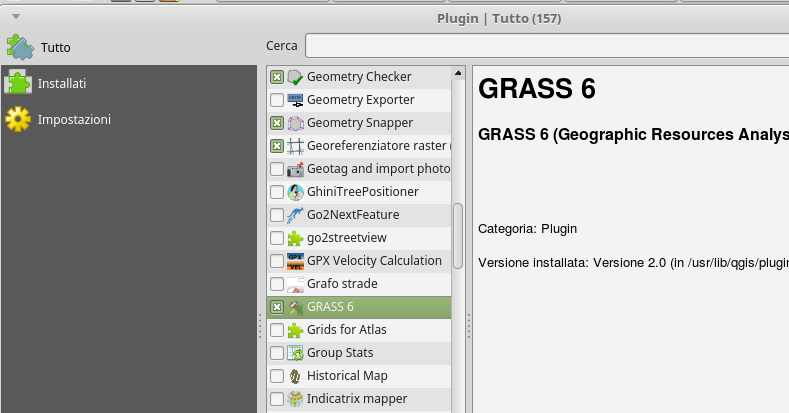Click the Impostazioni gear icon

18,119
